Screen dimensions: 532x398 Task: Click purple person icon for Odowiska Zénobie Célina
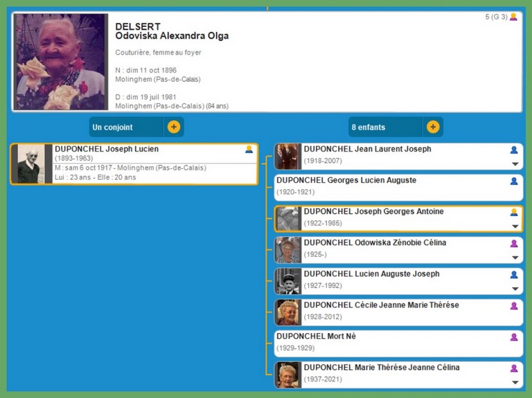[514, 243]
